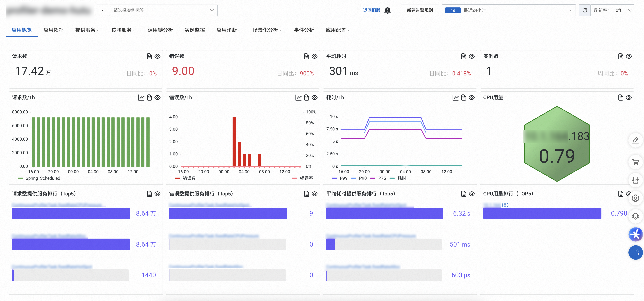Toggle eye icon in 错误数 card

coord(314,56)
